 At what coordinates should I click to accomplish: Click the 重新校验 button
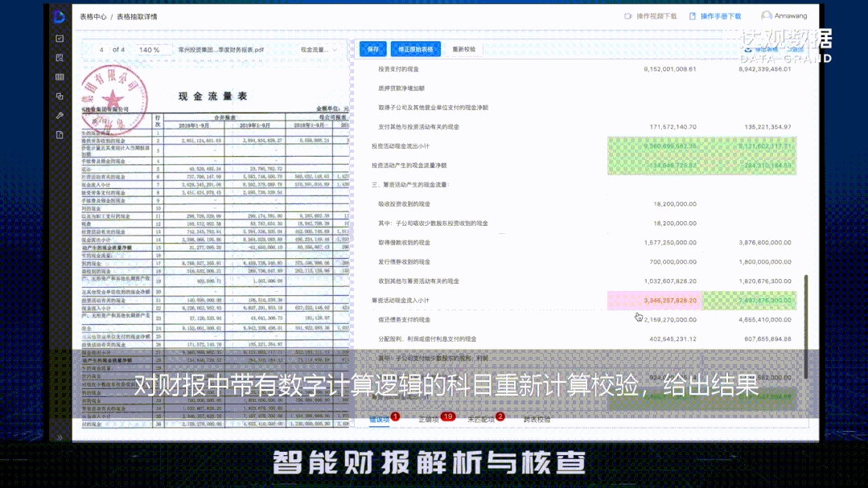coord(464,49)
